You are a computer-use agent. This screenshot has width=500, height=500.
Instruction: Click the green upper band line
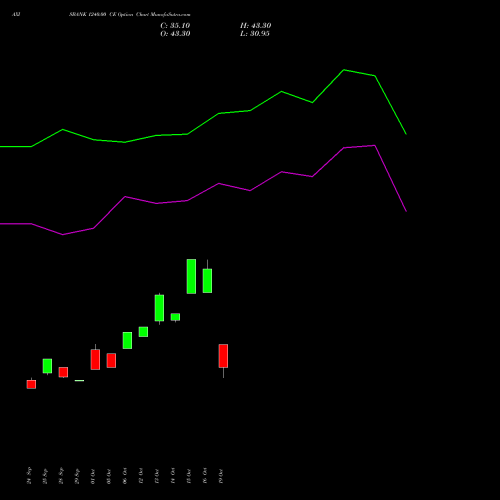point(219,113)
